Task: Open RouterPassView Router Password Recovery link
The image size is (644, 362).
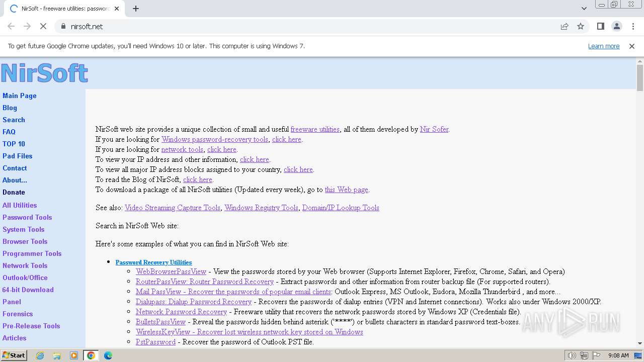Action: tap(205, 282)
